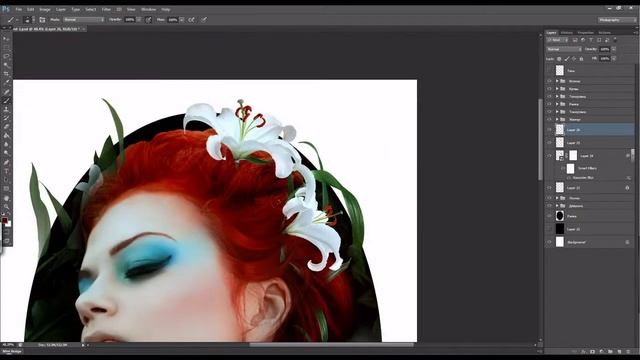The image size is (640, 360).
Task: Click the lock all padlock icon
Action: [581, 59]
